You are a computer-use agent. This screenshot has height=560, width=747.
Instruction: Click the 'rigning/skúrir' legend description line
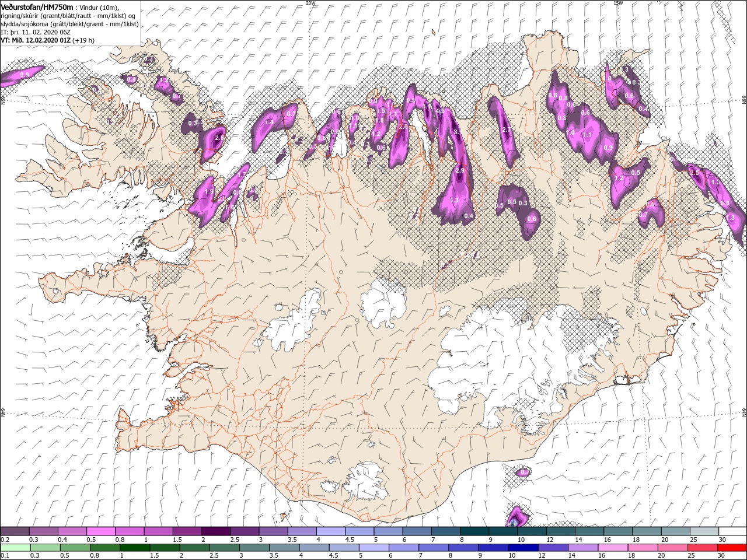click(x=68, y=15)
